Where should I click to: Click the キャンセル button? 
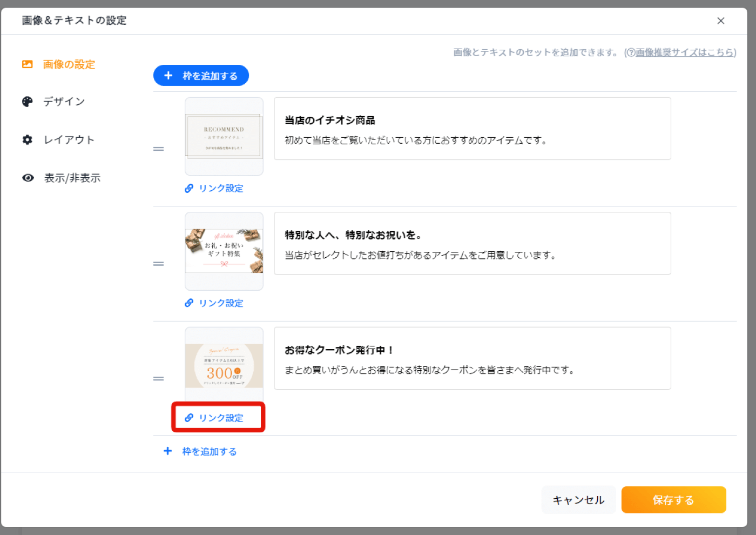coord(578,500)
